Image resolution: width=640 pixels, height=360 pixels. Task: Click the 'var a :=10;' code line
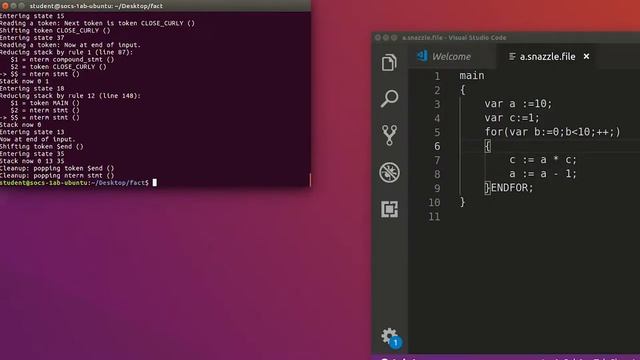(x=518, y=104)
